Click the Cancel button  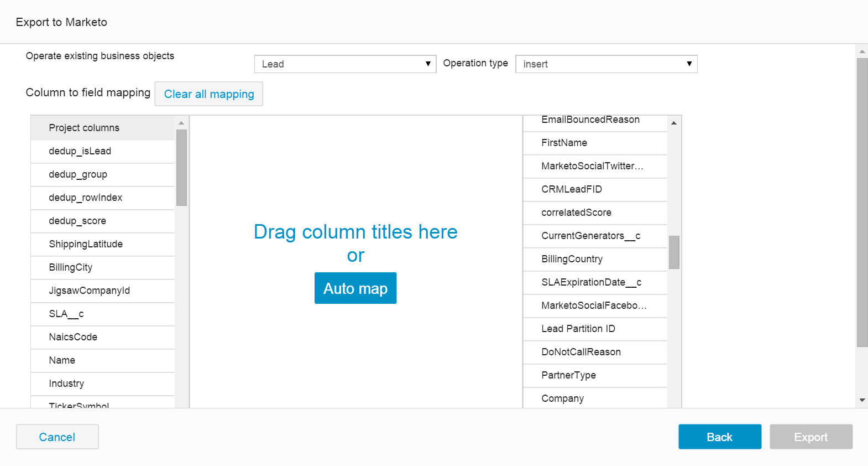pos(57,437)
